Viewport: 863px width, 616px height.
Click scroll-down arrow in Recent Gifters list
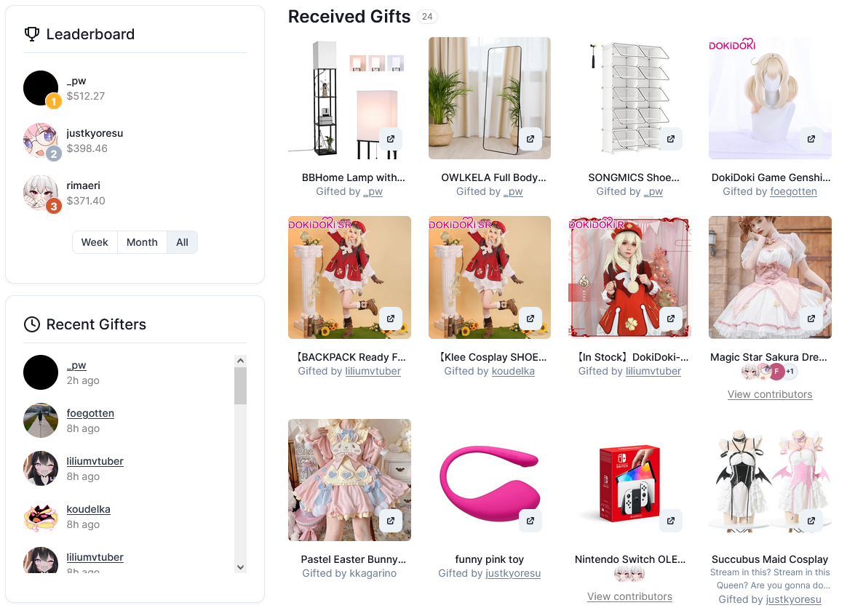point(240,567)
